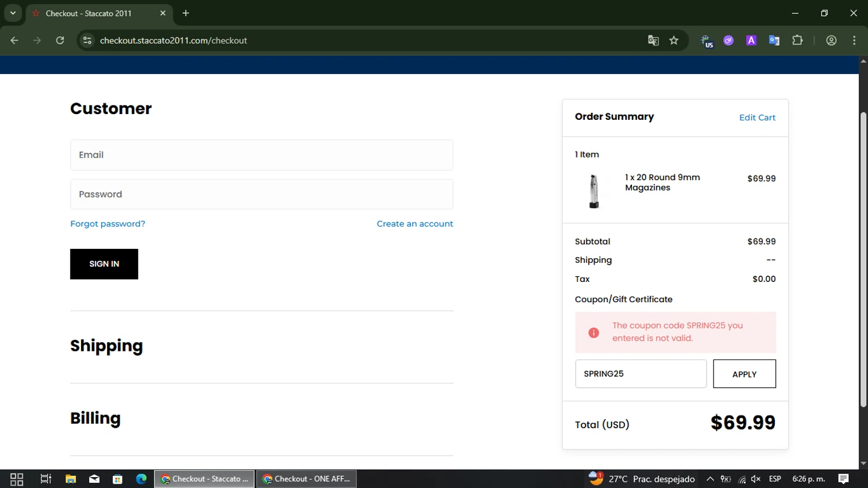Focus the Password field
868x488 pixels.
tap(262, 194)
